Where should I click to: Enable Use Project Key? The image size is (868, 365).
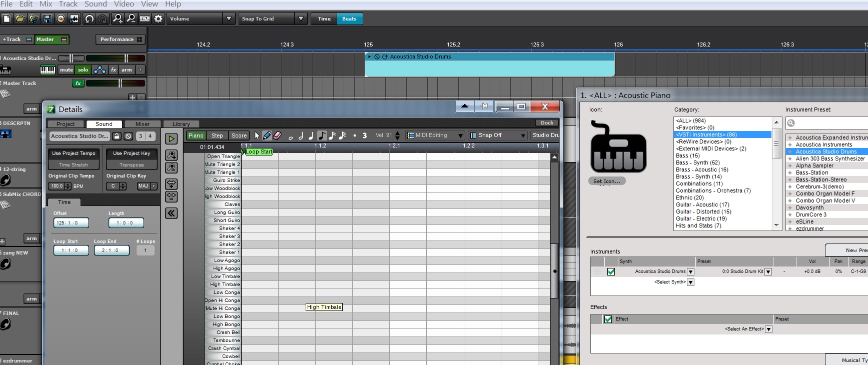click(x=132, y=153)
